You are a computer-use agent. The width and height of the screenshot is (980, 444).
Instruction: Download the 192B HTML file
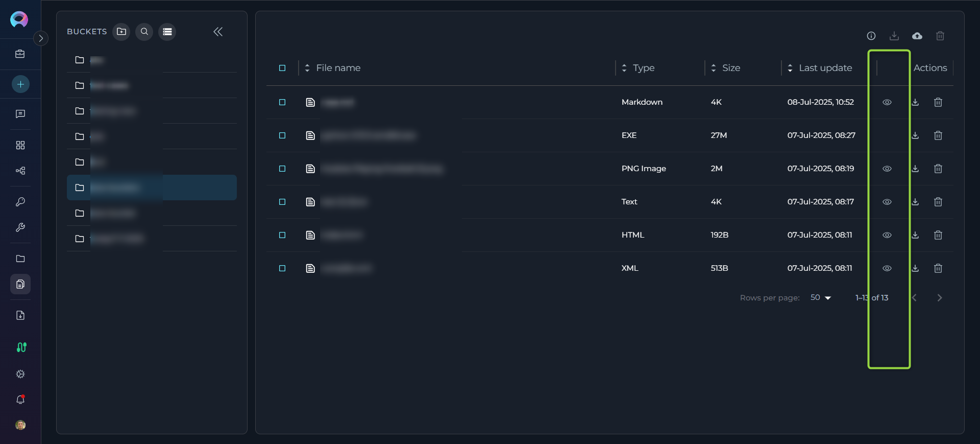(x=915, y=235)
